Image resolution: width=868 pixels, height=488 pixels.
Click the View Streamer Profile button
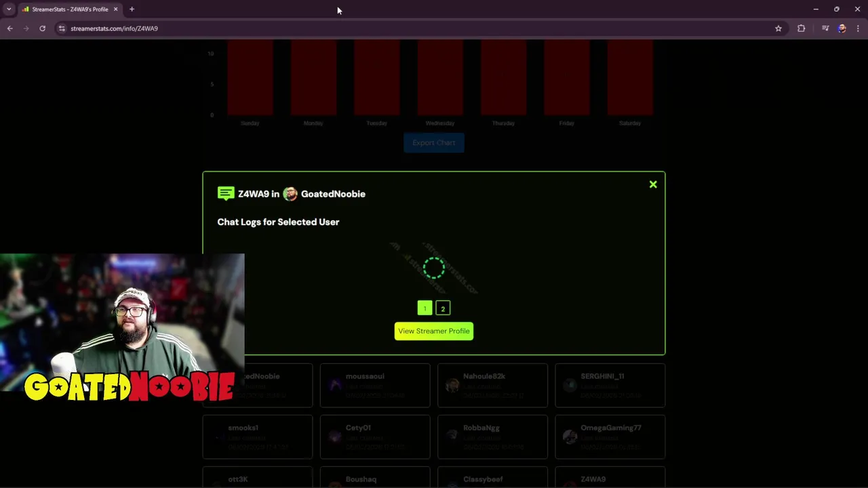click(434, 331)
